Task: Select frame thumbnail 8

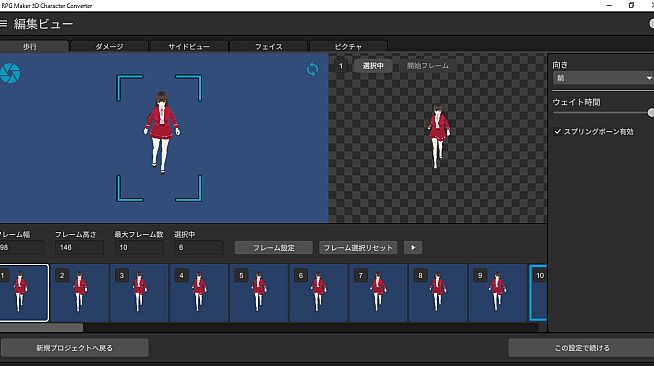Action: (437, 293)
